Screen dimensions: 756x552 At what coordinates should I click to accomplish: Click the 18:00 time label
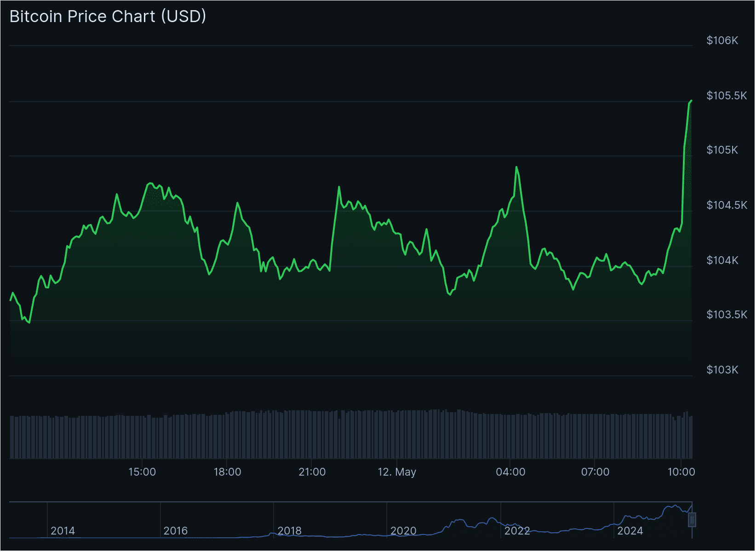pyautogui.click(x=227, y=472)
